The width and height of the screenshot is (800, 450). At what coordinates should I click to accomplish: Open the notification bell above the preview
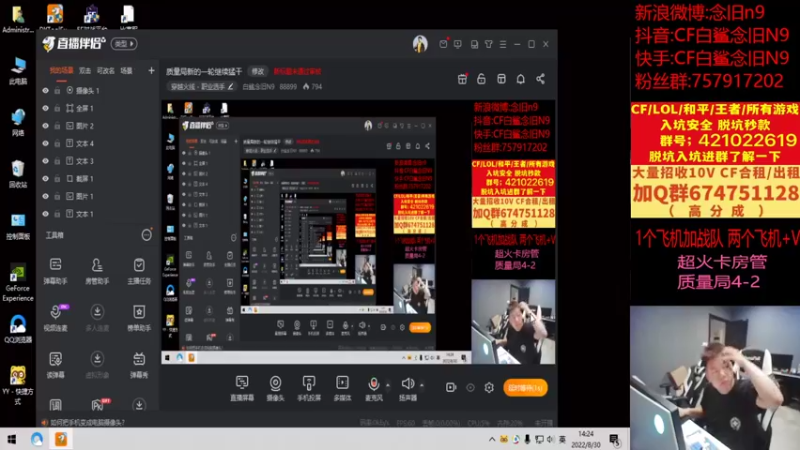click(x=520, y=79)
